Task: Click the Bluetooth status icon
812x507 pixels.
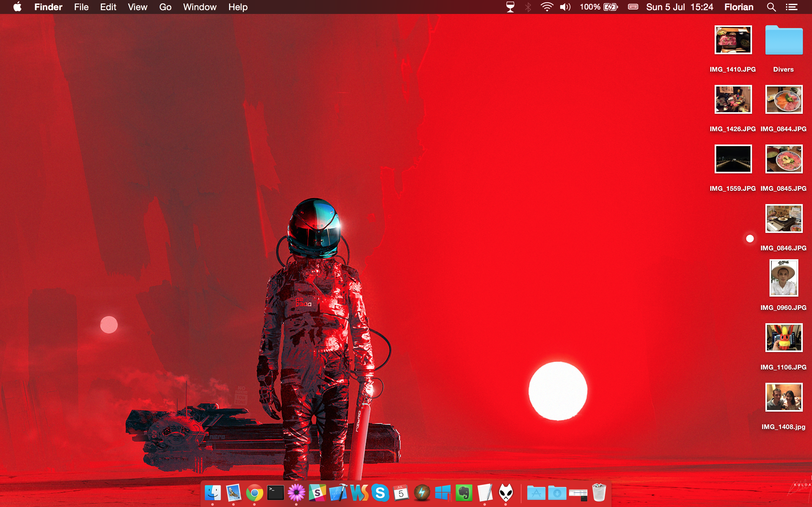Action: point(528,7)
